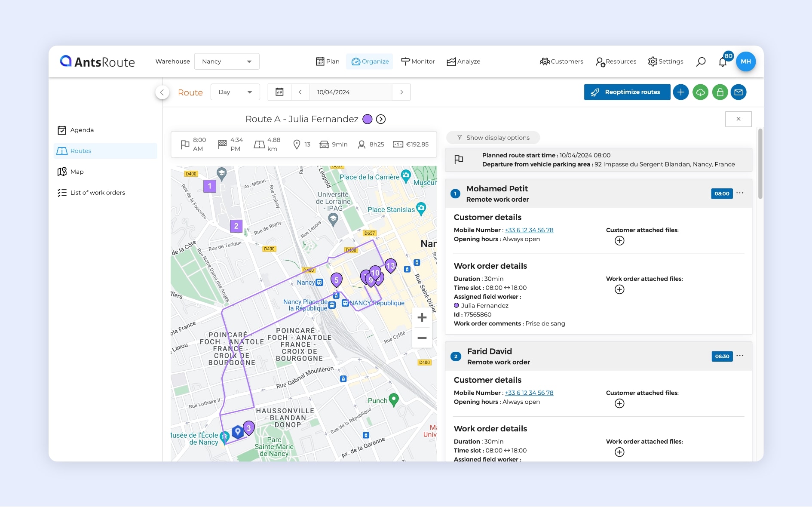Click Farid David's mobile number link
Viewport: 812px width, 507px height.
click(x=529, y=393)
